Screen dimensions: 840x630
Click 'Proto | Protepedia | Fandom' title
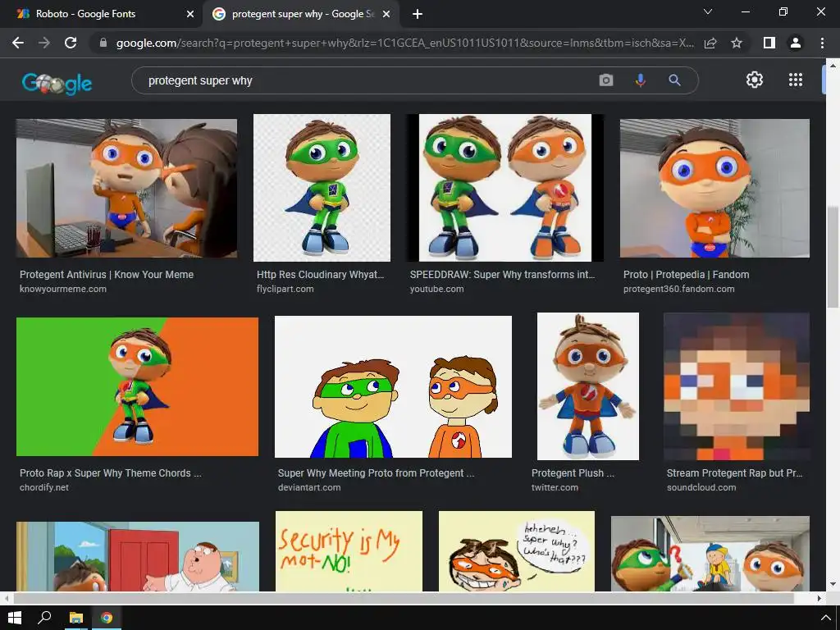coord(687,274)
